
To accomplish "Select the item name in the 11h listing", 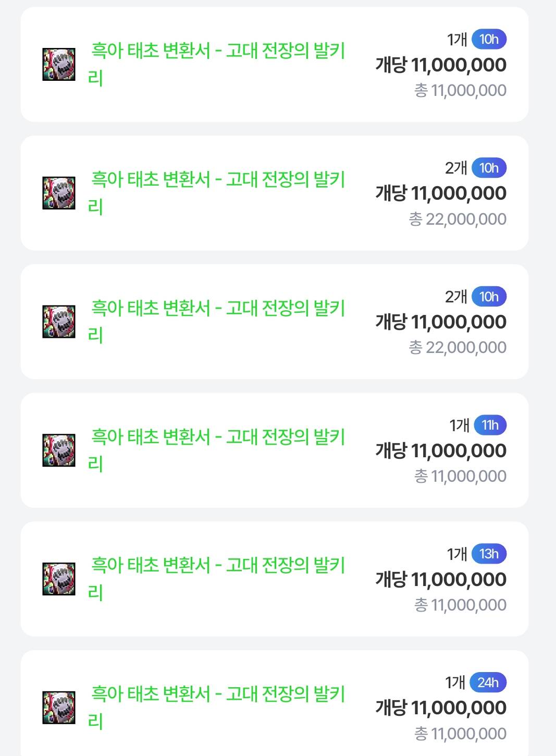I will coord(217,437).
